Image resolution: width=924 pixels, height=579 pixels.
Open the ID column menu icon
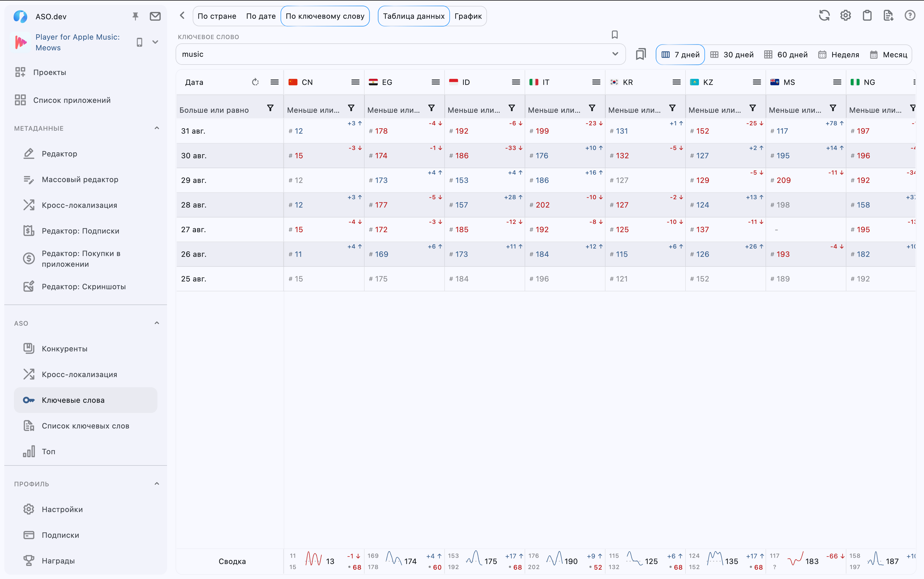(516, 82)
